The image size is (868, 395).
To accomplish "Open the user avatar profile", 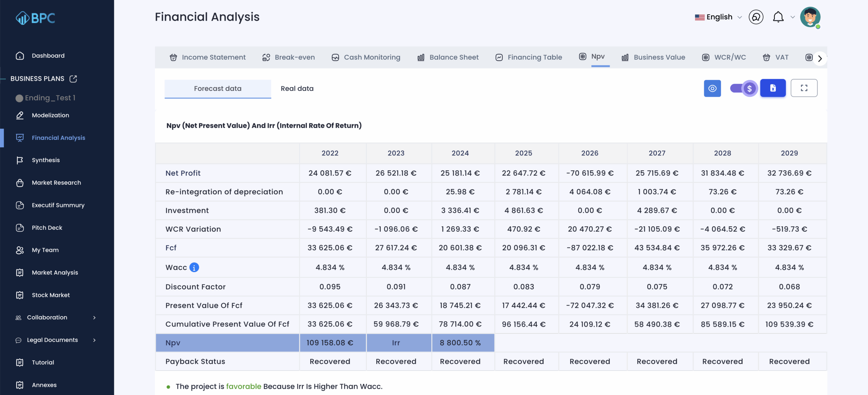I will click(810, 17).
